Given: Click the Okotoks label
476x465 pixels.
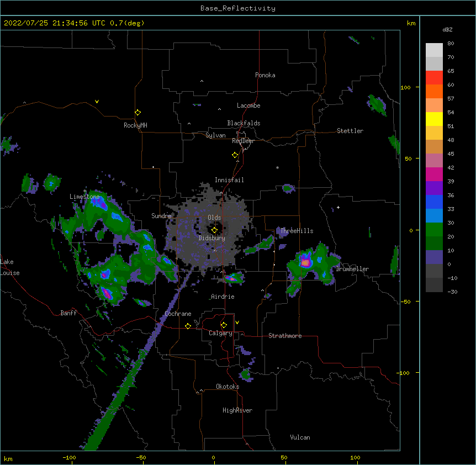Looking at the screenshot, I should [228, 387].
